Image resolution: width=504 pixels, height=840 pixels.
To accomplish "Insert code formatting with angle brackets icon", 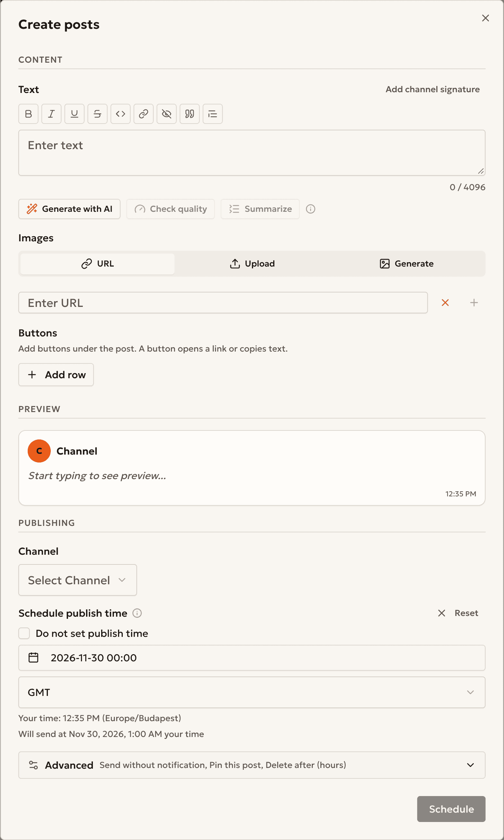I will (121, 114).
